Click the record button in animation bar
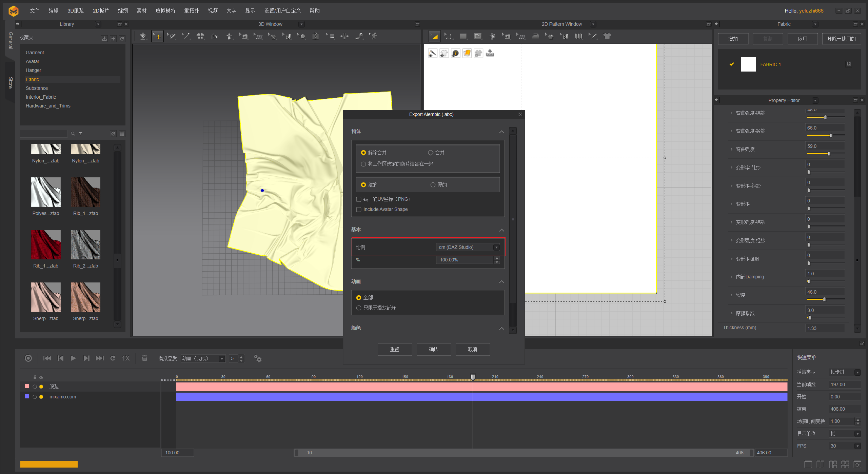The width and height of the screenshot is (868, 474). point(28,358)
